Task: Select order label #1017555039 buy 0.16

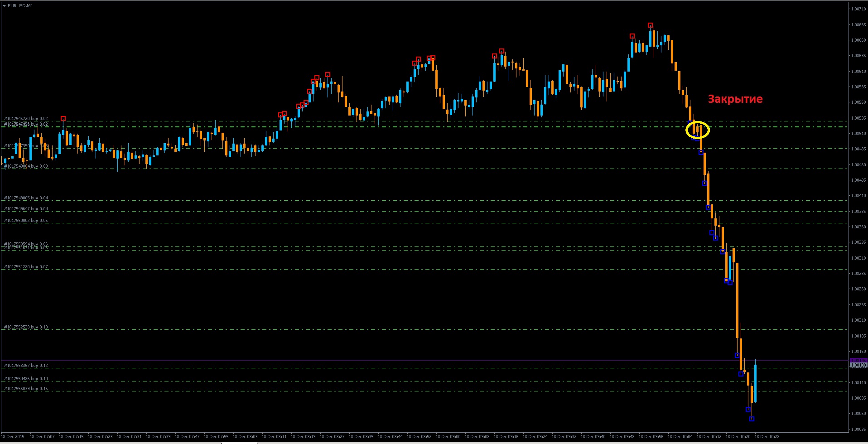Action: click(x=26, y=389)
